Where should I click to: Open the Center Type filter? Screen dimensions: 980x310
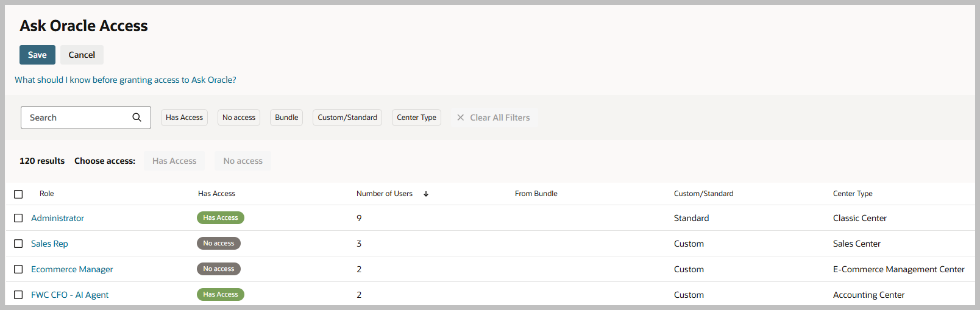click(x=416, y=118)
